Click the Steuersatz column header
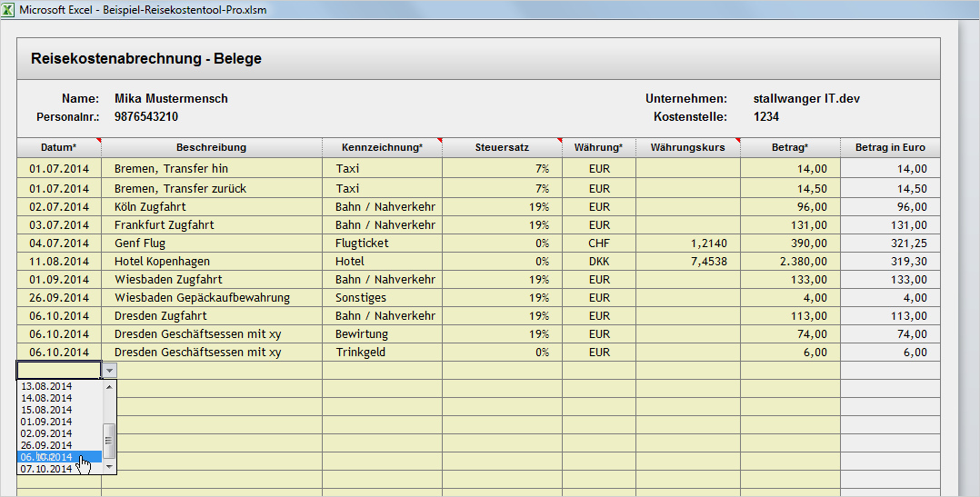980x497 pixels. click(x=502, y=147)
